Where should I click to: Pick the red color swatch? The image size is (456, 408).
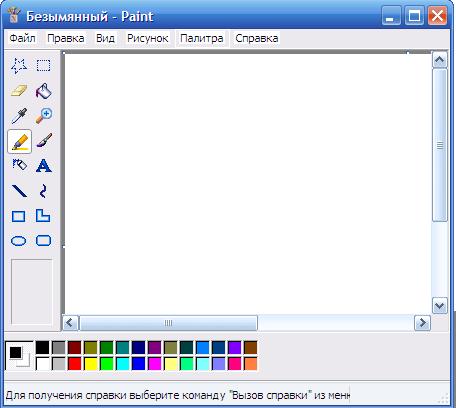75,364
